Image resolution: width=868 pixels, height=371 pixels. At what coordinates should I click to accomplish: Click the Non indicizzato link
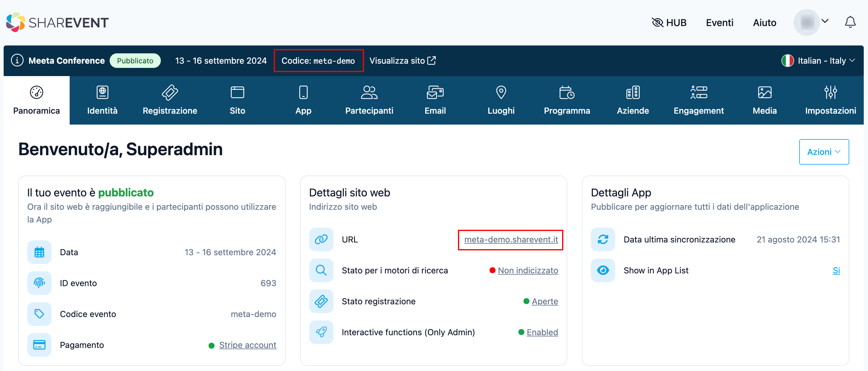coord(528,270)
